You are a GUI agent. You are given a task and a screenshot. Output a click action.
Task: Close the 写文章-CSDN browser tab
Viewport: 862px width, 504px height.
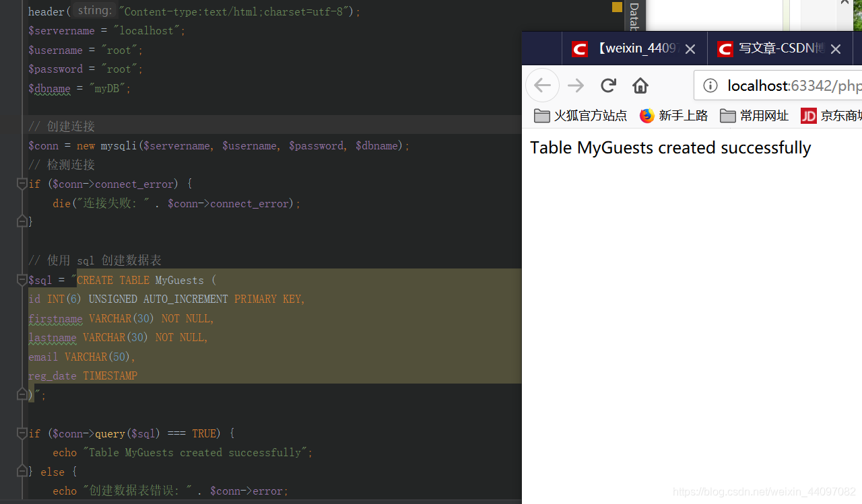tap(836, 49)
